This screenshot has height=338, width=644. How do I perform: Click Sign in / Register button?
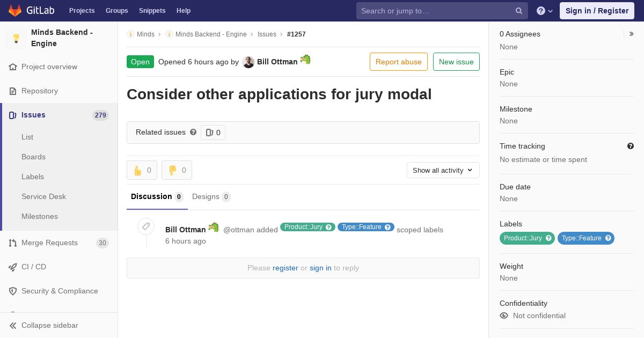click(597, 11)
